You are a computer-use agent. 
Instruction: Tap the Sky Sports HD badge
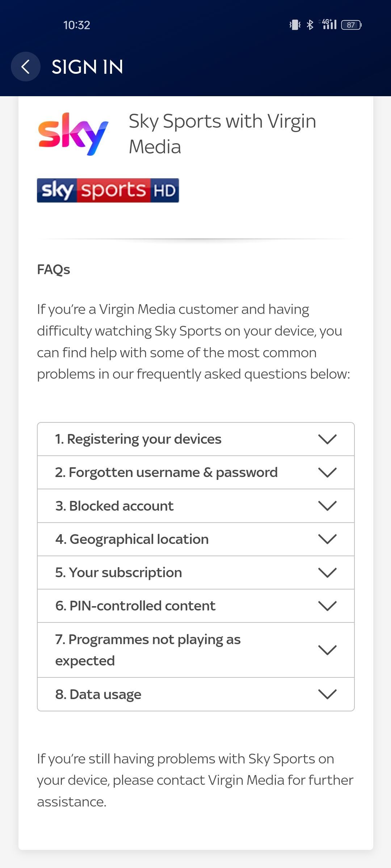[108, 190]
